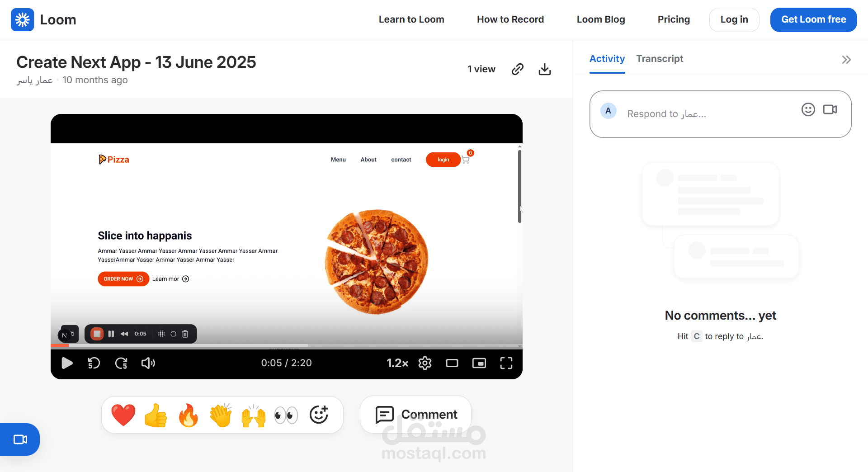Click the 1 view count
This screenshot has height=472, width=868.
point(481,69)
